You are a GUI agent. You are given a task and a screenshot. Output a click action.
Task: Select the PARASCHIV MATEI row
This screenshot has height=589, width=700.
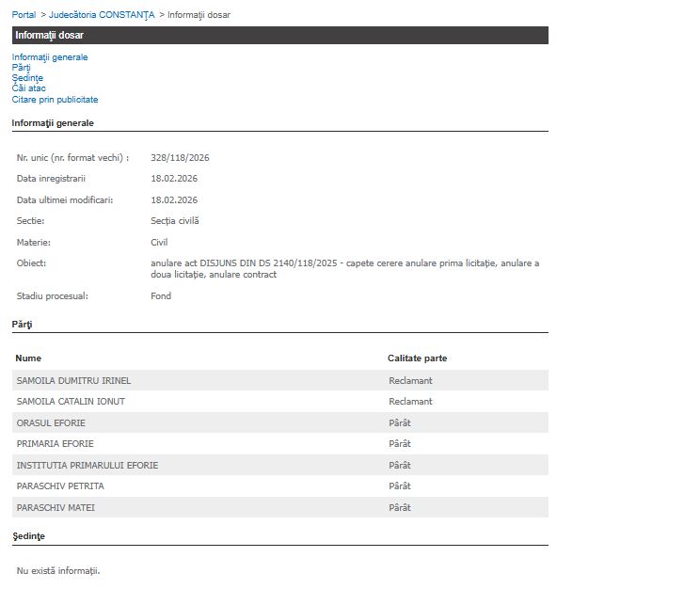[56, 508]
